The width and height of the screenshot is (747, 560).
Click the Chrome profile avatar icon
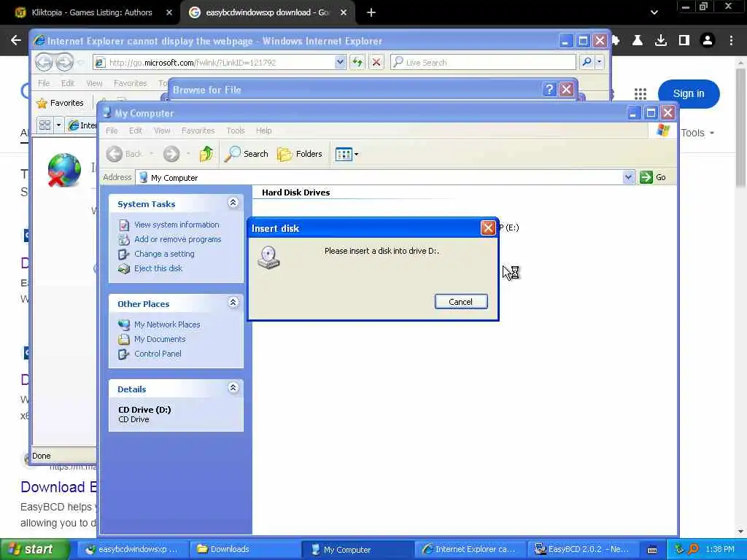click(708, 41)
